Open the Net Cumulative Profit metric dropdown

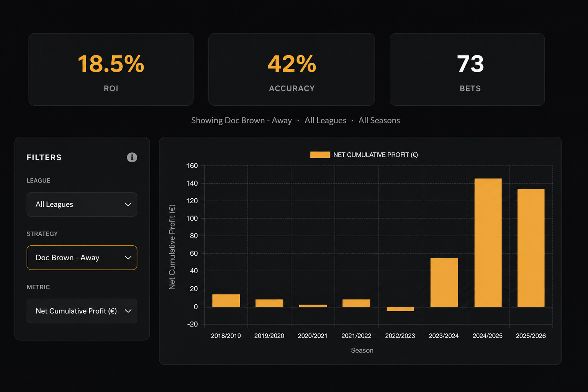[x=82, y=311]
